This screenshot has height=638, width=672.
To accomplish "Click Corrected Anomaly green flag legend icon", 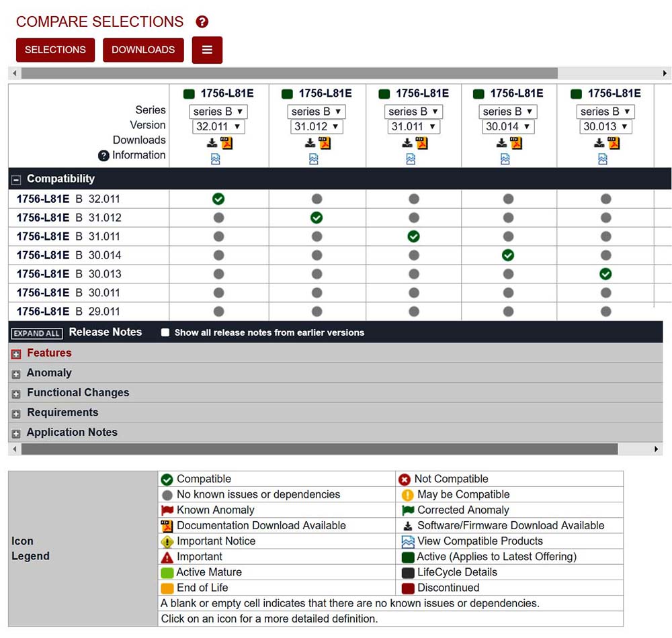I will [408, 510].
